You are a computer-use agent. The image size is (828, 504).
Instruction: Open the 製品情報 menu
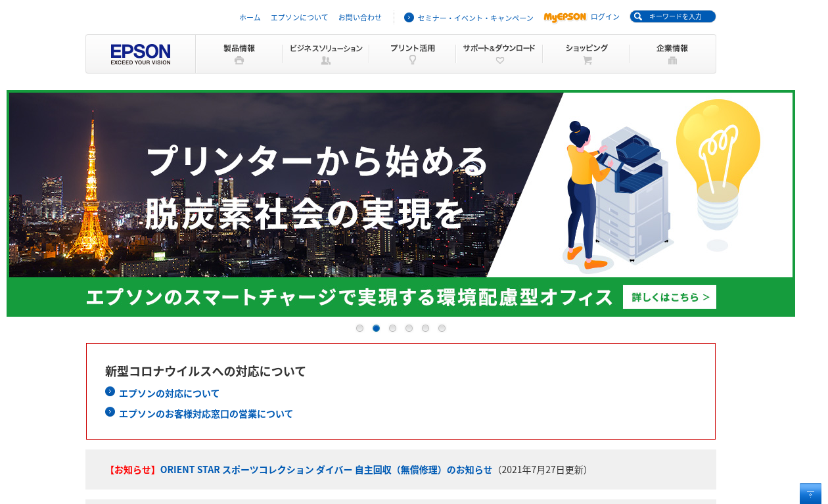[239, 54]
